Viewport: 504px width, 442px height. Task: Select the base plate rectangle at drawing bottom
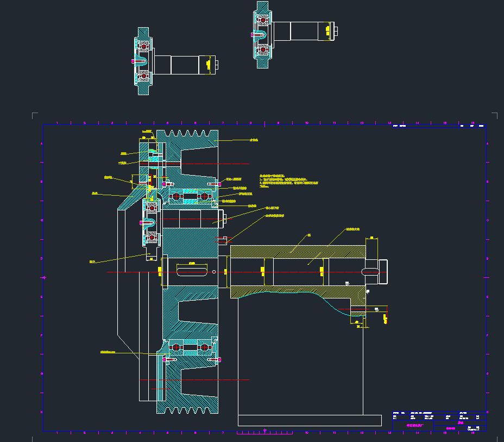click(310, 420)
